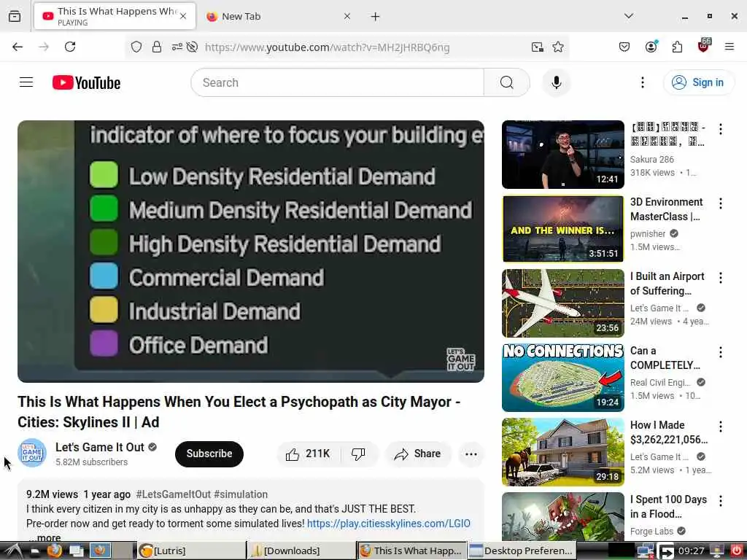
Task: Open the Firefox account icon
Action: (651, 47)
